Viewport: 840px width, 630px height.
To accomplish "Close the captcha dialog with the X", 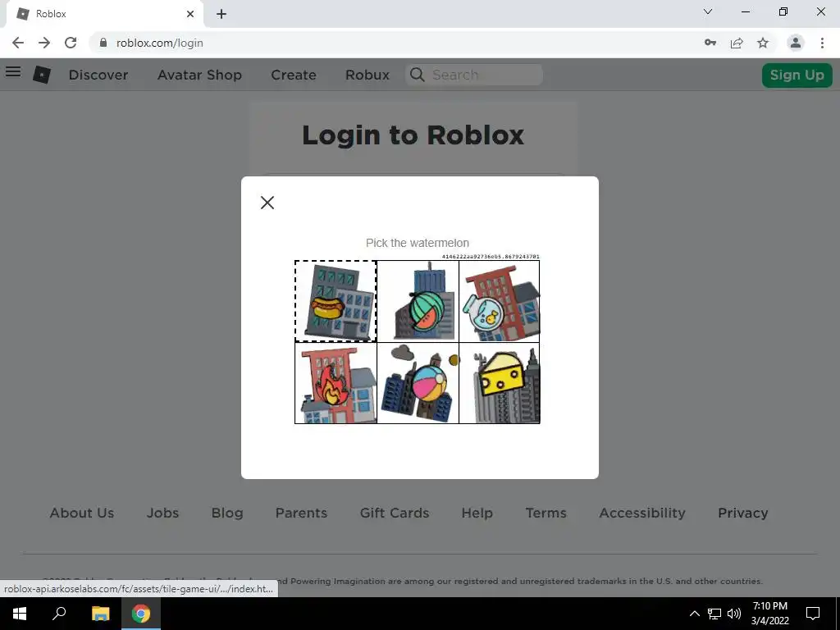I will 267,203.
